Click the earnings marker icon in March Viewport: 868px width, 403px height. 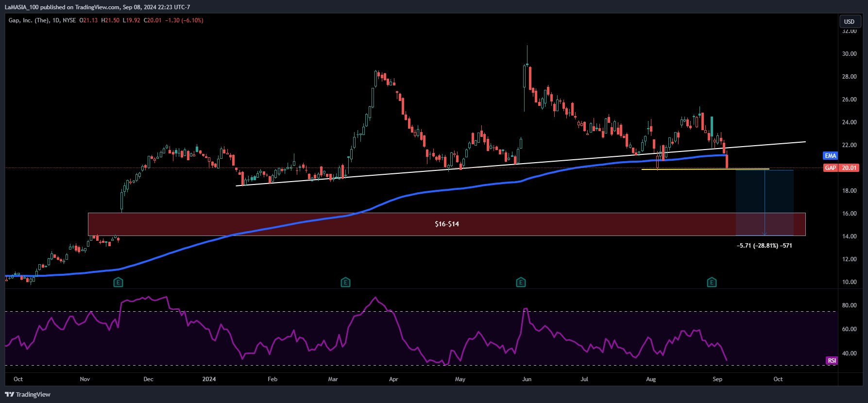[x=345, y=282]
